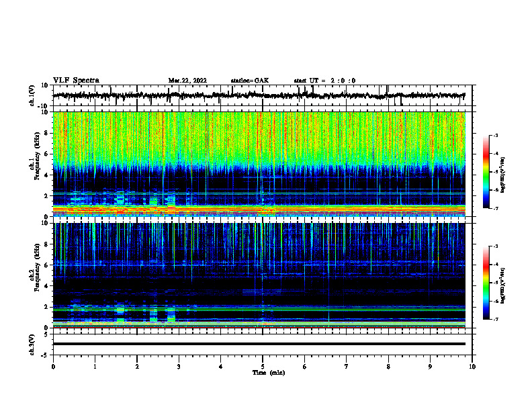Click the -10 tick on the ch.1(V) axis
The height and width of the screenshot is (411, 532).
pos(43,106)
